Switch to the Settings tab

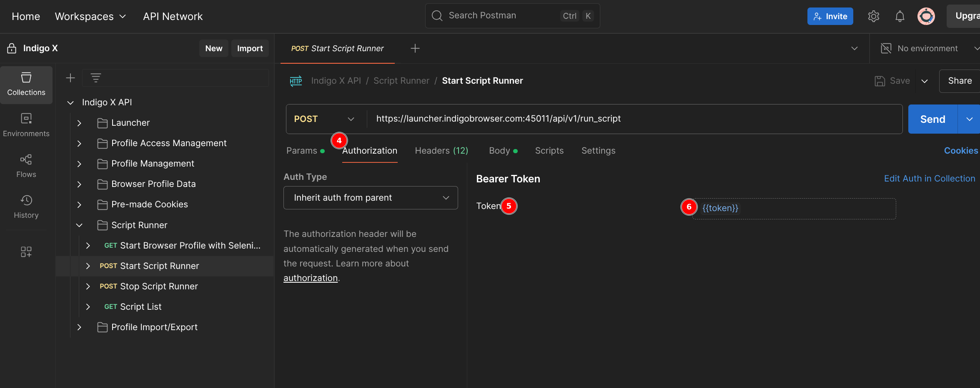coord(598,151)
